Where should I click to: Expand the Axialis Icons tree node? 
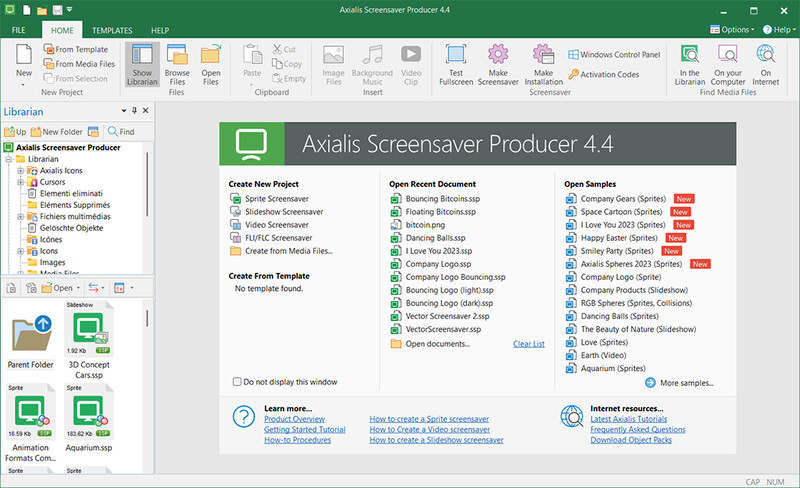pos(20,171)
